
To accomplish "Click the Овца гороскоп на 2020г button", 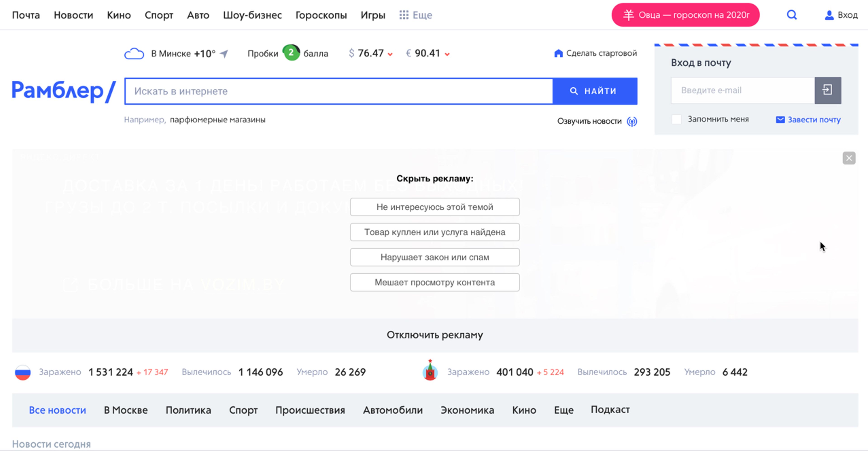I will click(x=685, y=15).
